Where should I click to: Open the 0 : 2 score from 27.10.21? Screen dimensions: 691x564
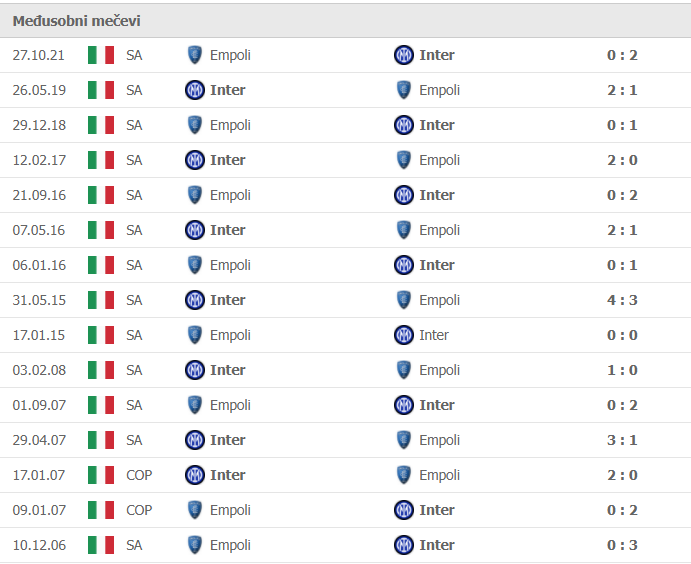point(622,55)
